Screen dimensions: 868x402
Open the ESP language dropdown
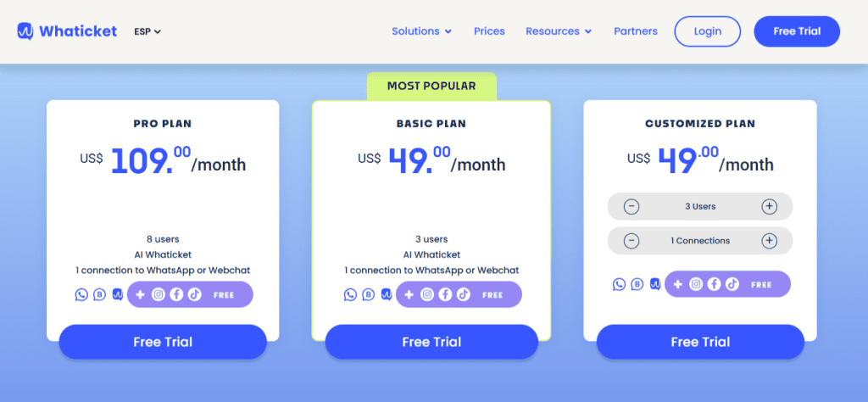pos(147,31)
